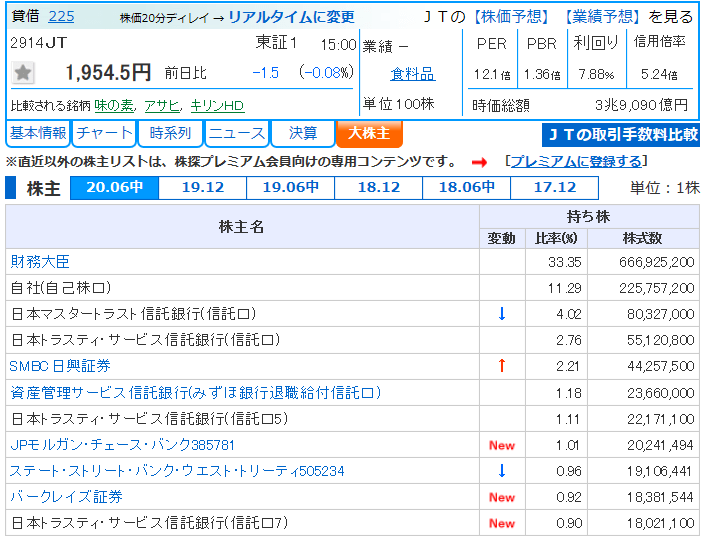
Task: Add JT to favorites with star icon
Action: 23,72
